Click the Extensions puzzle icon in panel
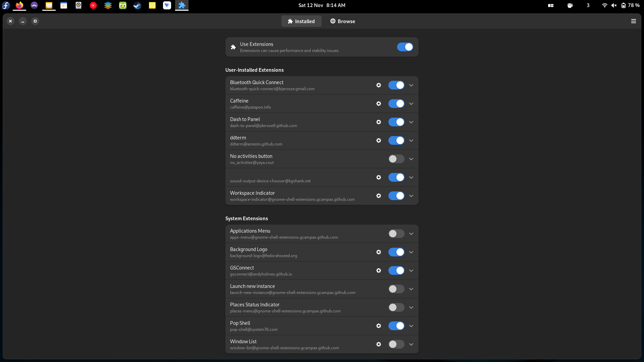644x362 pixels. pyautogui.click(x=182, y=5)
